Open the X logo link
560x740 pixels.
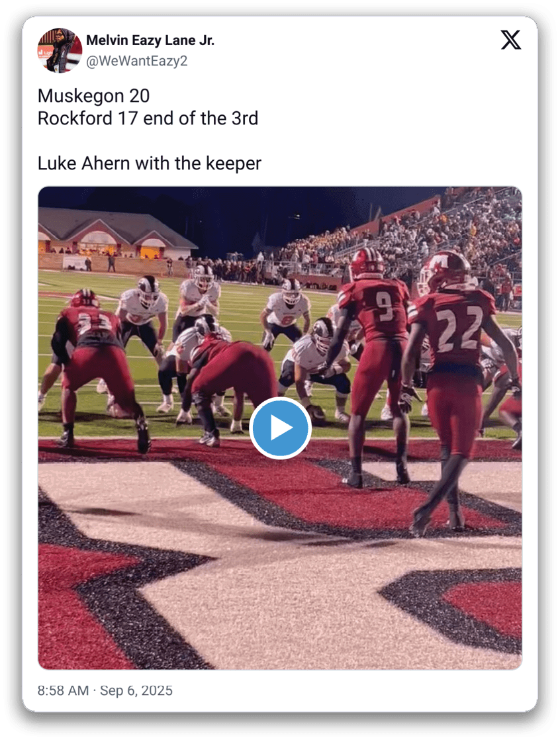click(x=511, y=40)
